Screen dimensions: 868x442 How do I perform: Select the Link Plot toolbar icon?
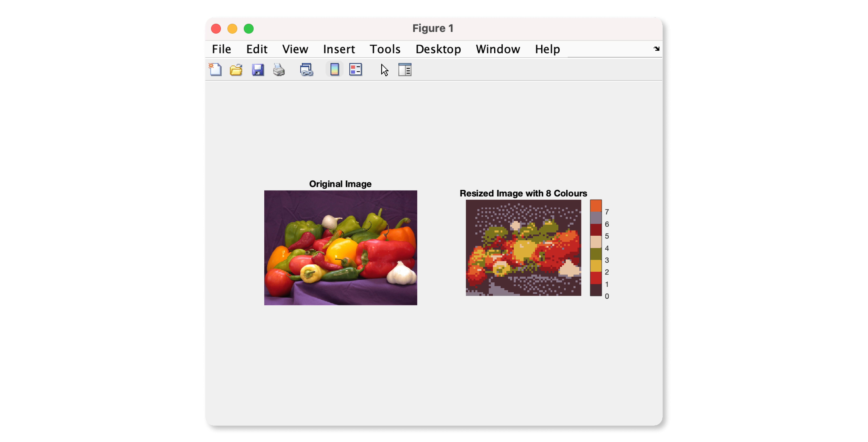pos(307,69)
